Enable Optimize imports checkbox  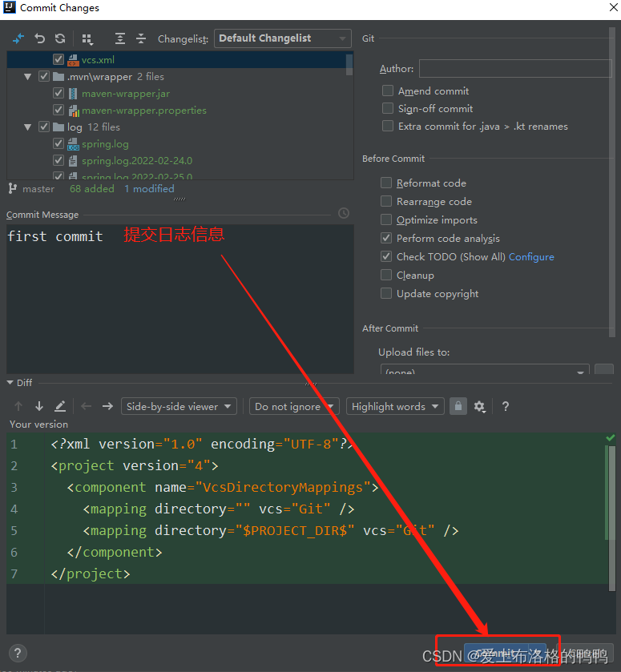coord(386,219)
